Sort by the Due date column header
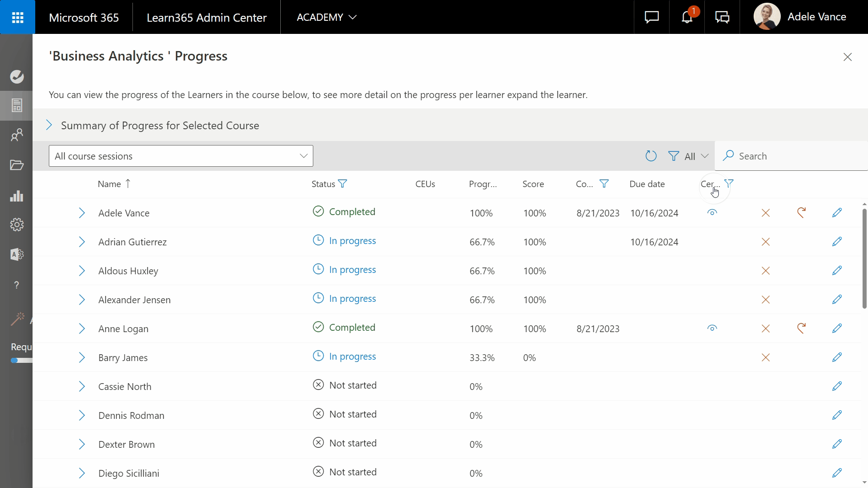This screenshot has height=488, width=868. 647,184
